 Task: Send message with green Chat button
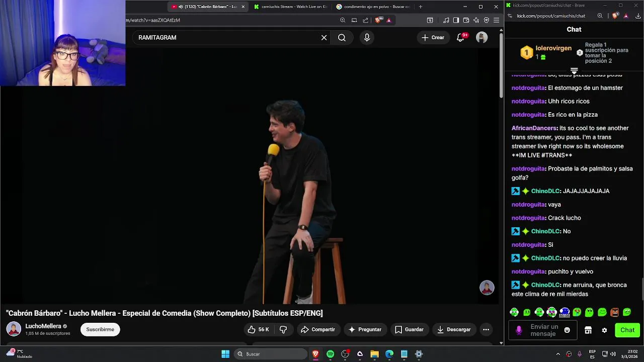[627, 330]
